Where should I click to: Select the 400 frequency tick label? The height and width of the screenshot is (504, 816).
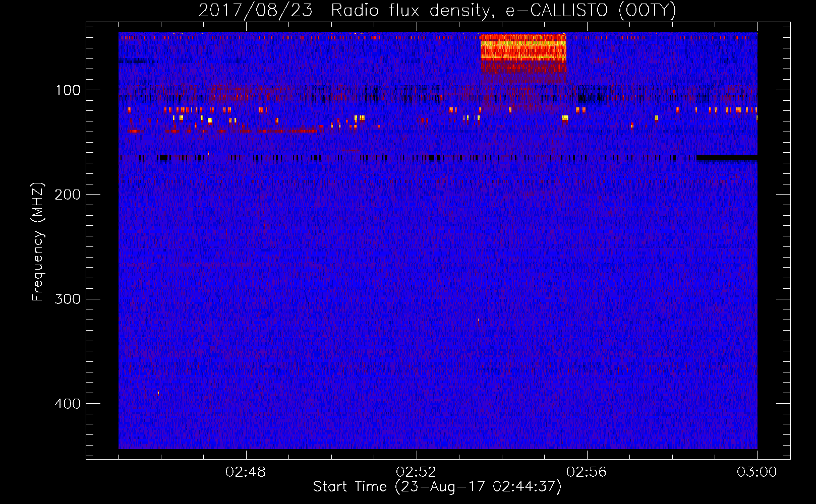pos(68,404)
